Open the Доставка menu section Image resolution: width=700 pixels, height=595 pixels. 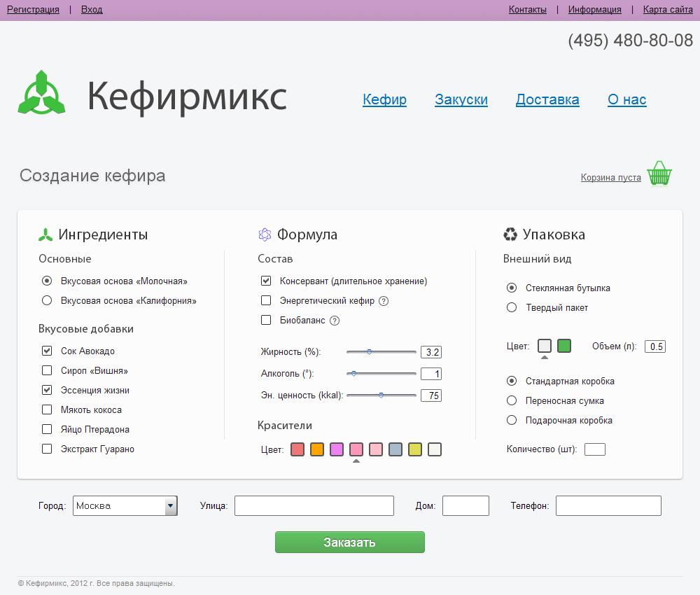coord(547,99)
